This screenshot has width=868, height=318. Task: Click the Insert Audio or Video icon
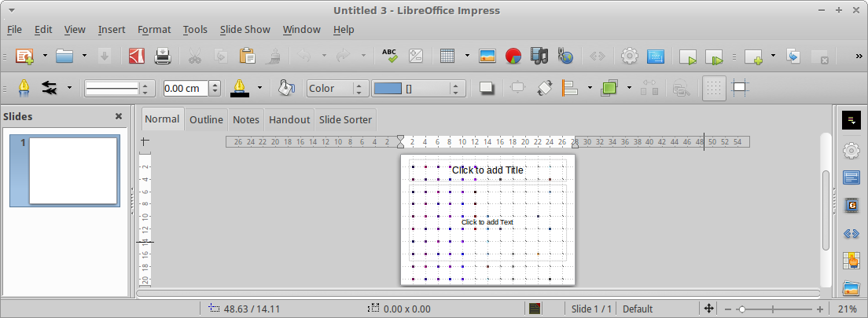pos(539,56)
